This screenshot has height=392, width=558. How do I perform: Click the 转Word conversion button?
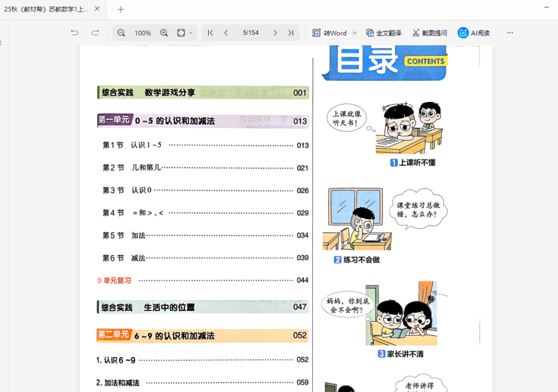coord(330,33)
